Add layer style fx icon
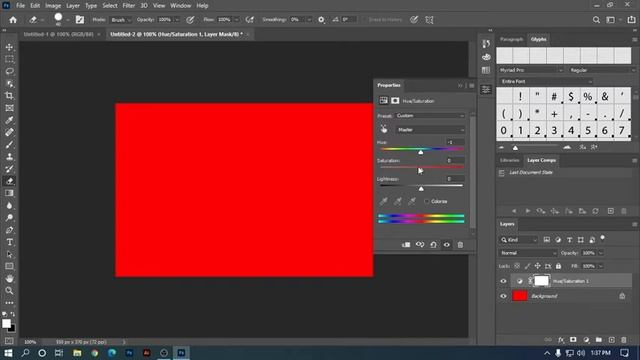The height and width of the screenshot is (360, 640). 561,340
